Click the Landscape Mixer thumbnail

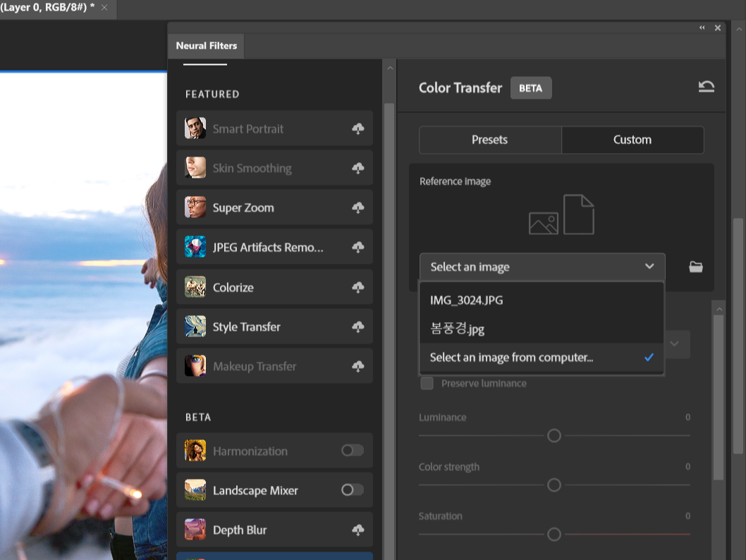pyautogui.click(x=195, y=489)
